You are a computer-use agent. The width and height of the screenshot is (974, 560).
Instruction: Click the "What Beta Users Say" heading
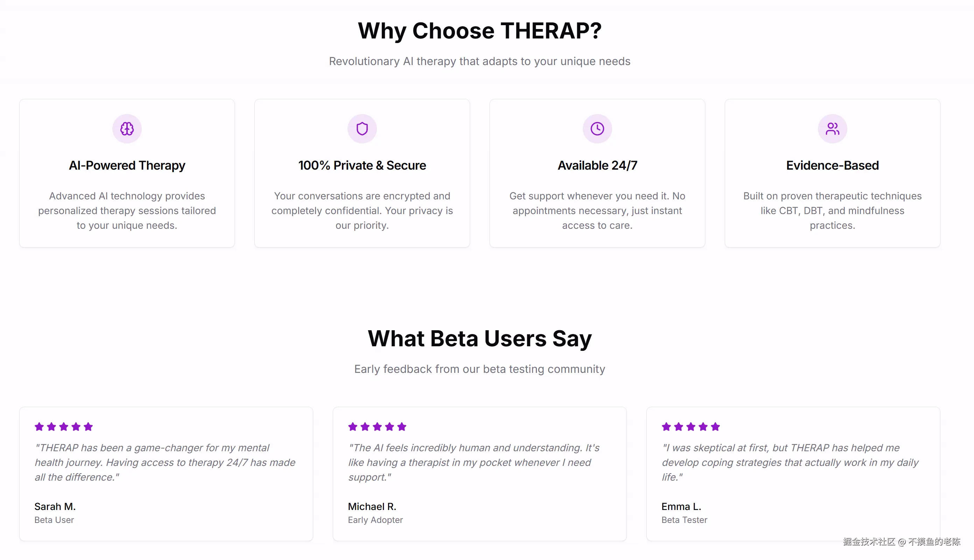tap(479, 339)
